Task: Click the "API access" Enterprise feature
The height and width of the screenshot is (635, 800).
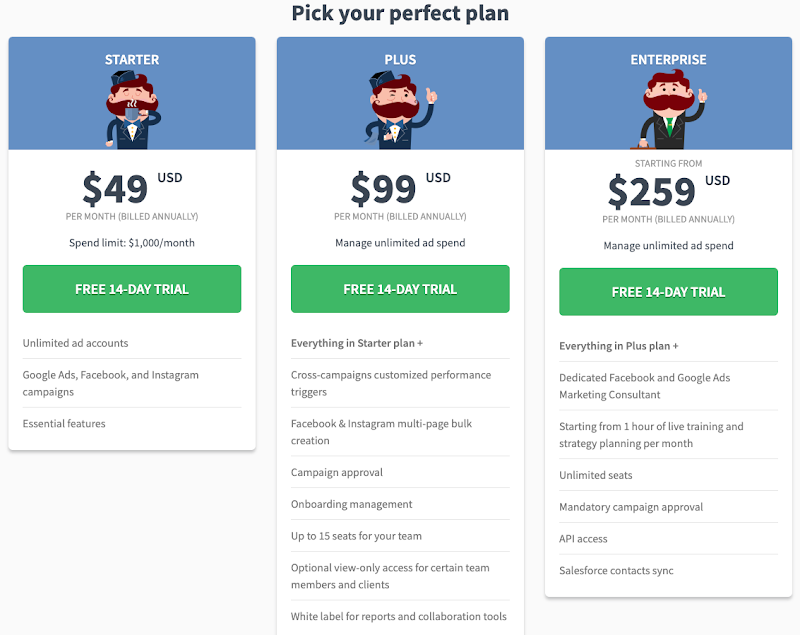Action: coord(583,539)
